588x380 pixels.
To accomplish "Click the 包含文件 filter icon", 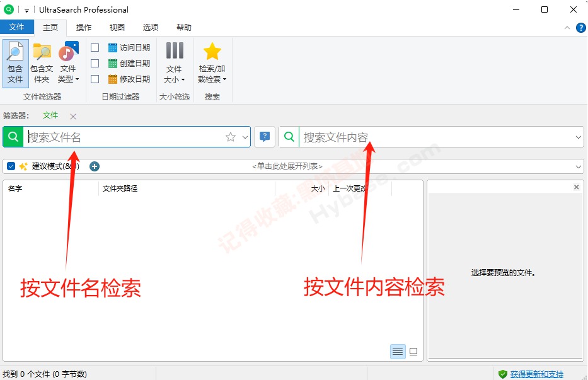I will (15, 63).
